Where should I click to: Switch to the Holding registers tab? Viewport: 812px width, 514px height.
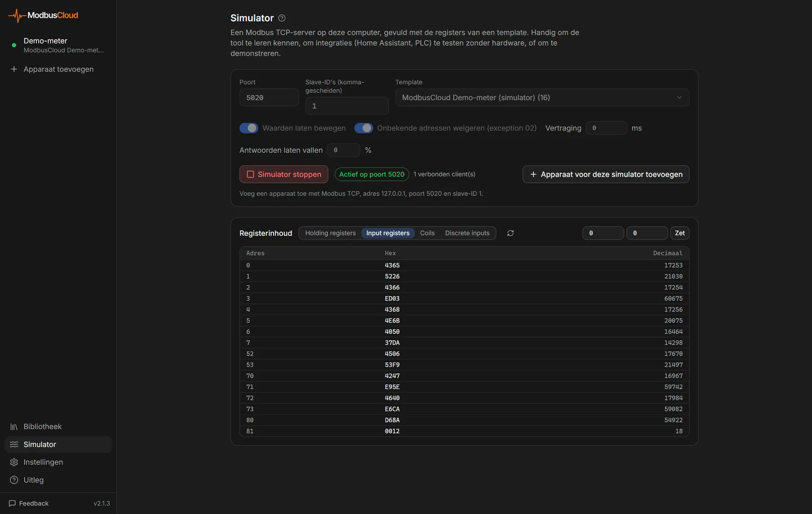tap(330, 233)
